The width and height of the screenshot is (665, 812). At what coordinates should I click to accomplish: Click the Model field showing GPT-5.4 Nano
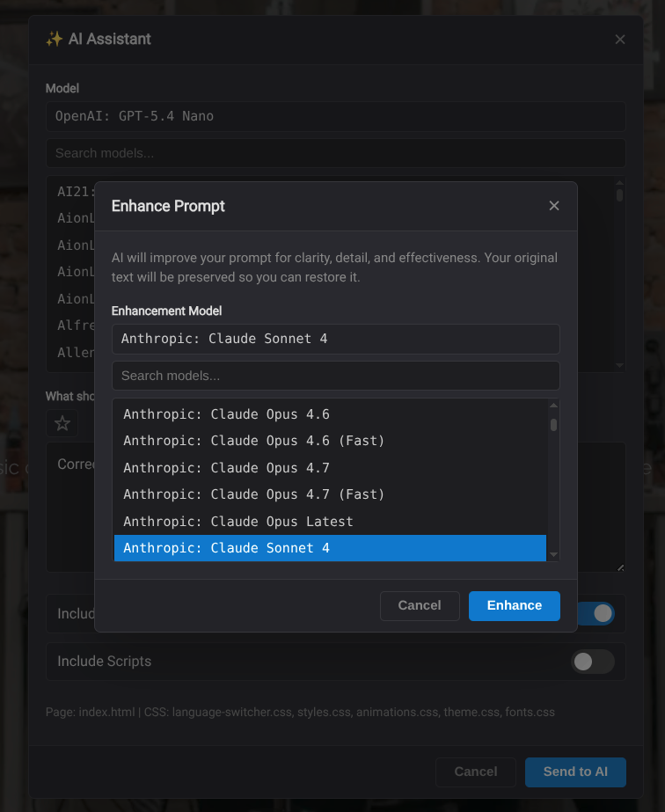click(x=336, y=116)
